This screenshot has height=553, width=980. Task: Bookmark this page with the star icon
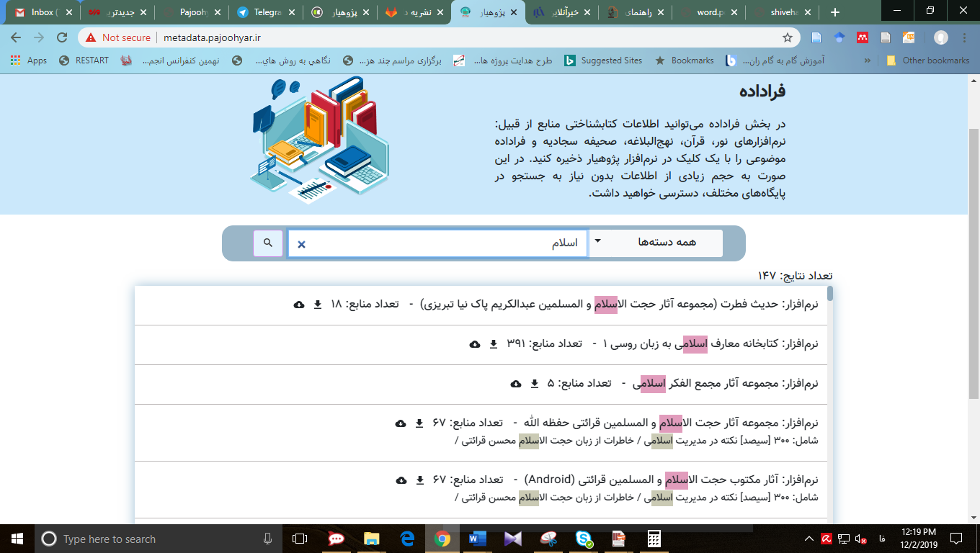pyautogui.click(x=788, y=37)
